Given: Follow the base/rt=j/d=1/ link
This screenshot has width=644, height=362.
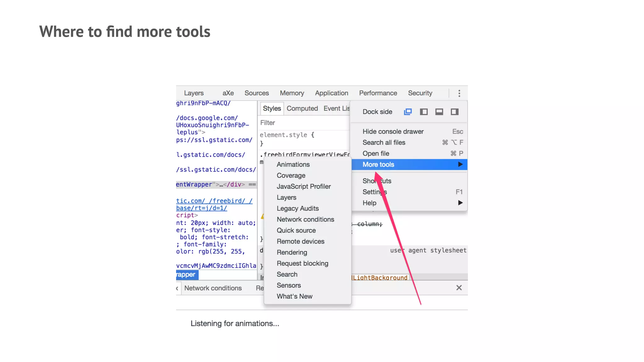Looking at the screenshot, I should [x=202, y=208].
